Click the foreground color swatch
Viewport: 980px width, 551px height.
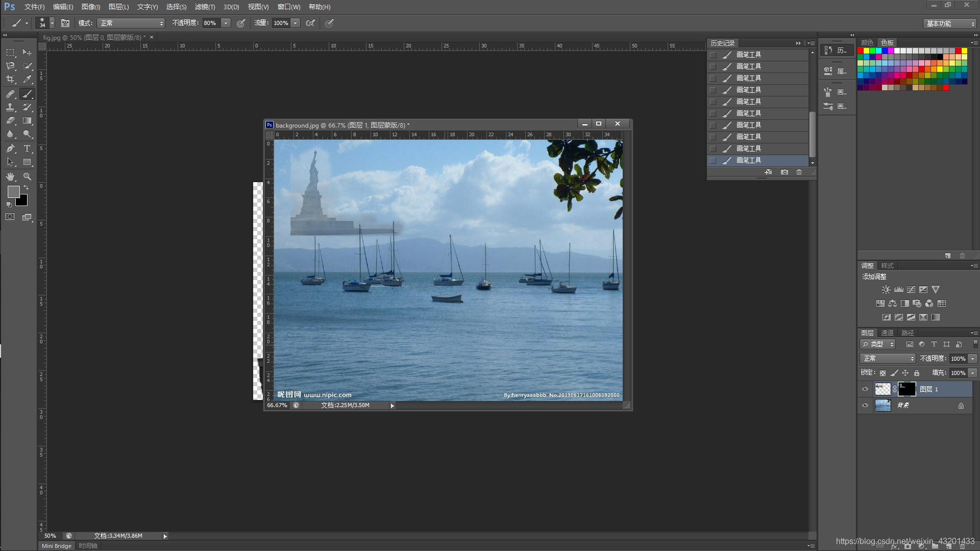click(14, 192)
